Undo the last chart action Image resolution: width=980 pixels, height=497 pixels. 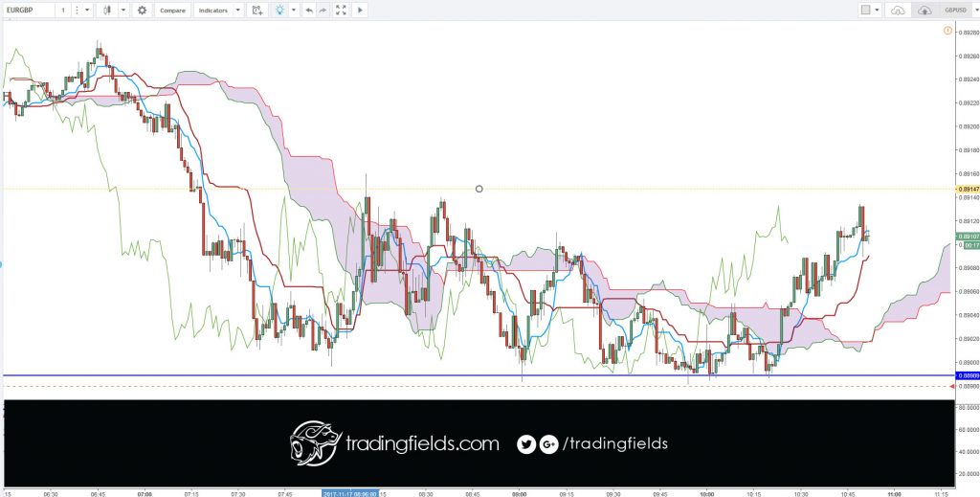(309, 10)
